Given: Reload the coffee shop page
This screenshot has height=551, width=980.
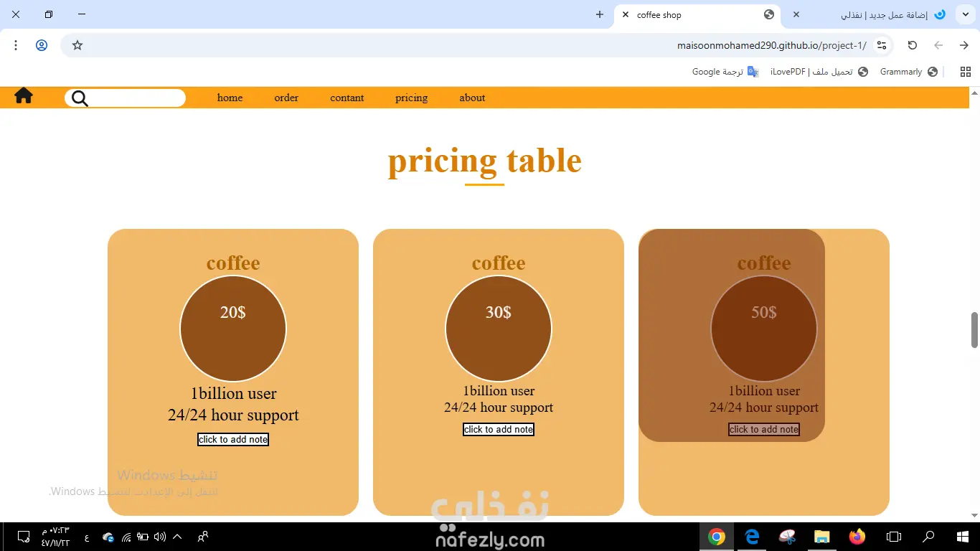Looking at the screenshot, I should (x=913, y=45).
